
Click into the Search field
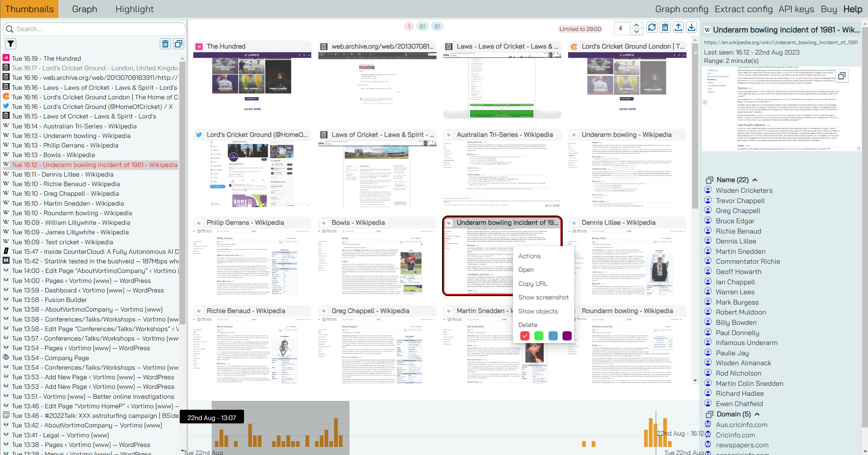[94, 29]
